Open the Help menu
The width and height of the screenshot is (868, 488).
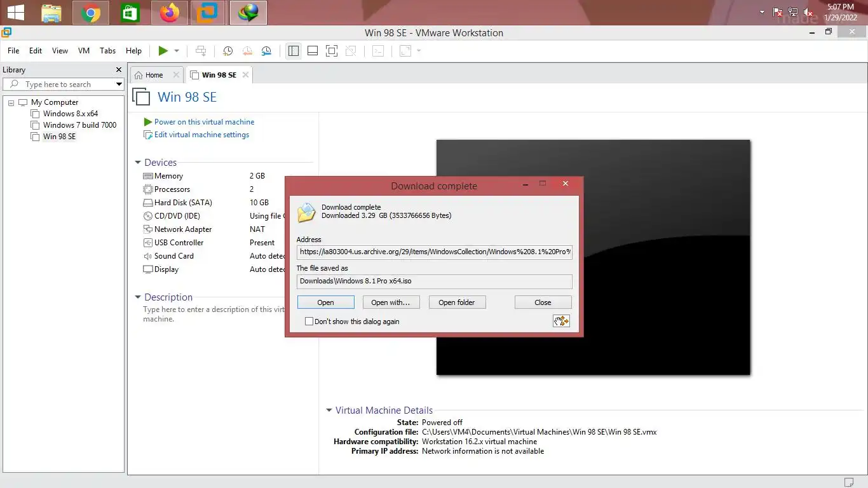[133, 51]
